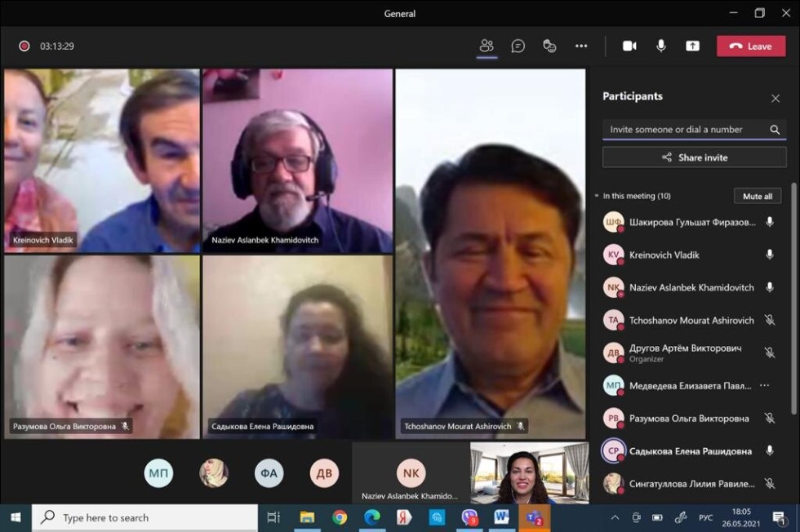Open the More actions ellipsis menu

pyautogui.click(x=581, y=46)
